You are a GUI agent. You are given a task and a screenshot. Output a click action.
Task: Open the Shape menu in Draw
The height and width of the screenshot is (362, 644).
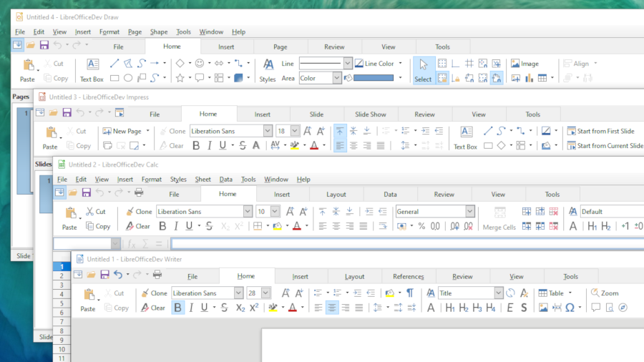click(x=159, y=31)
